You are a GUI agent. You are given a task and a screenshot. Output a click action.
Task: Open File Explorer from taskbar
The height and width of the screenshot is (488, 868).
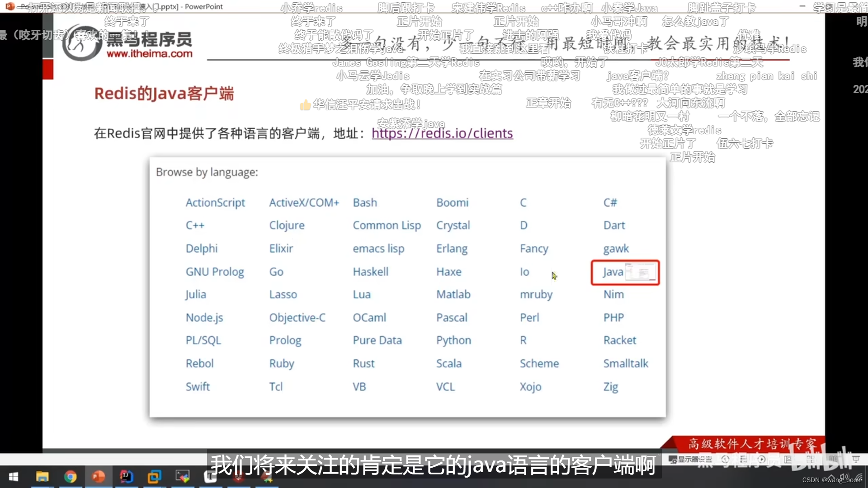pos(42,477)
